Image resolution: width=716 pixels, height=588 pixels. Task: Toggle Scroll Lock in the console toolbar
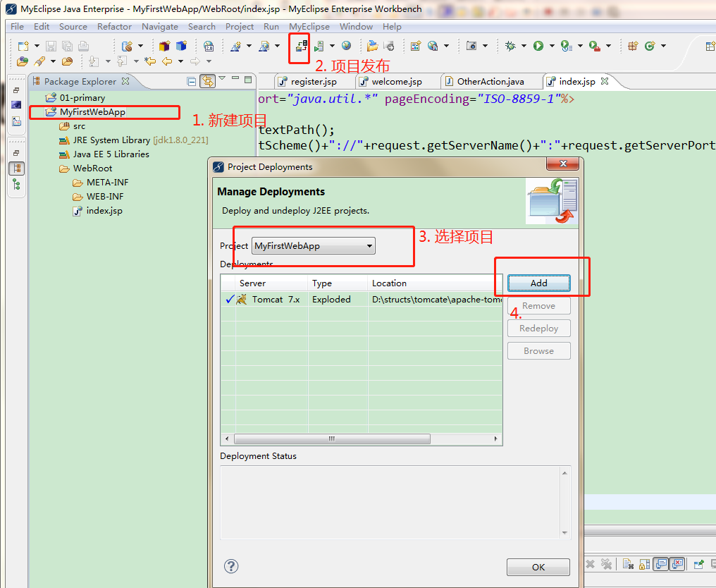[x=644, y=565]
